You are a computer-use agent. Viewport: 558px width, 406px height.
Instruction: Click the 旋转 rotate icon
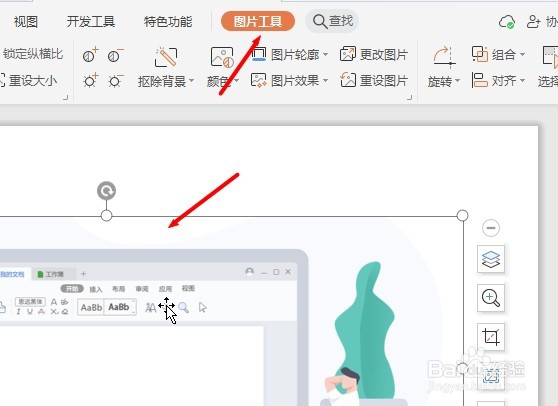[443, 57]
